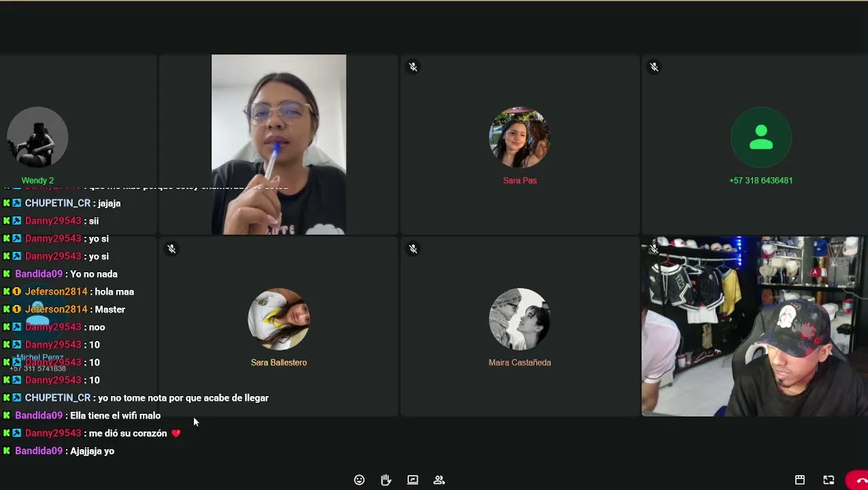Click chat message Danny29543 : sii
Viewport: 868px width, 490px height.
tap(51, 220)
